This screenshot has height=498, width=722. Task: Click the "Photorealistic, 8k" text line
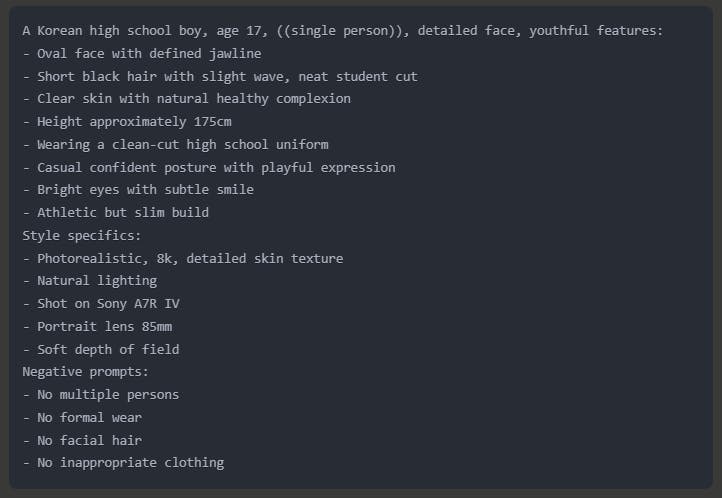click(x=182, y=258)
